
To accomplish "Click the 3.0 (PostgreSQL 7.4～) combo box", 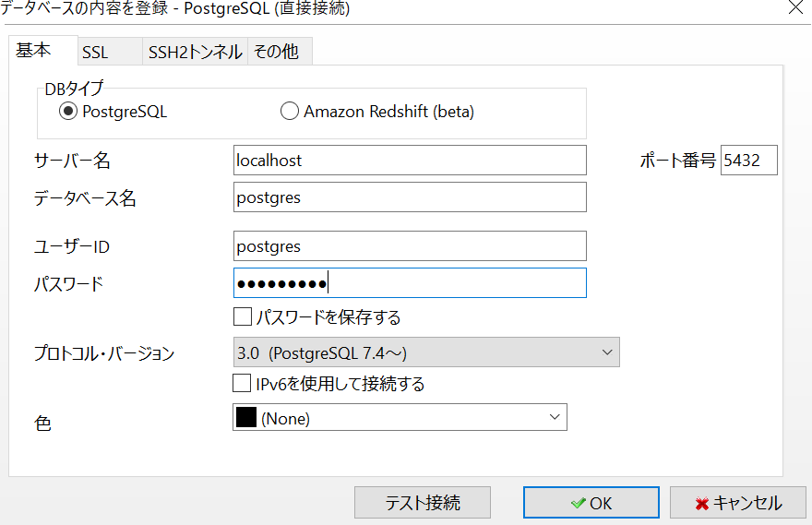I will point(426,352).
